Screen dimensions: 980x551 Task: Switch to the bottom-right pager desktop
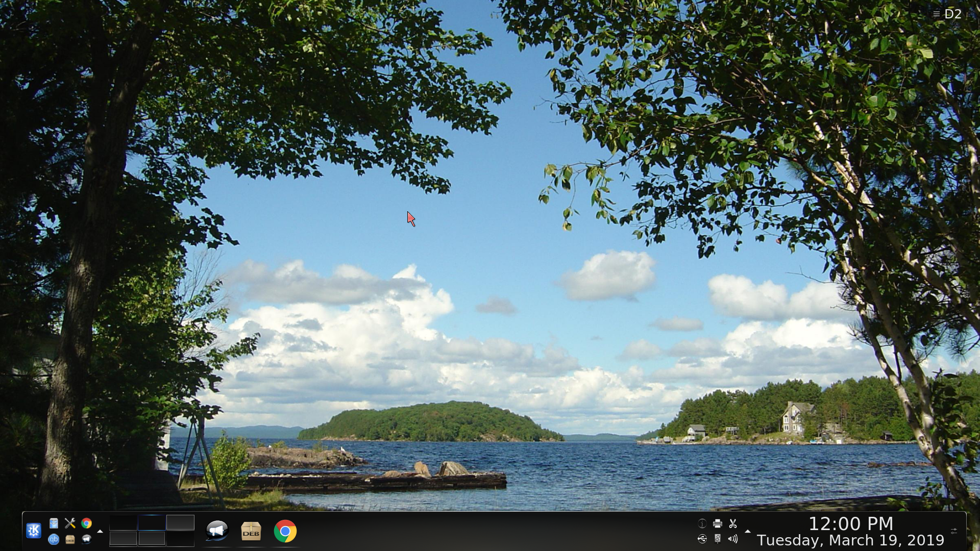pyautogui.click(x=180, y=539)
